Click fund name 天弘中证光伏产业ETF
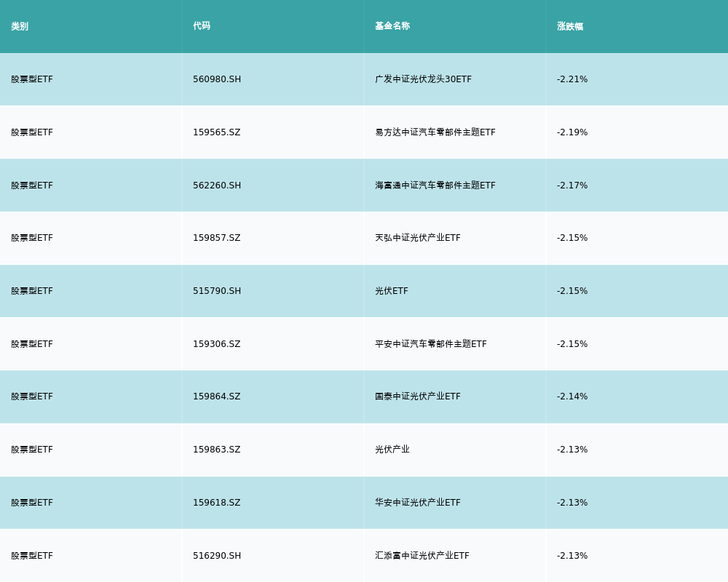This screenshot has height=582, width=728. (418, 238)
